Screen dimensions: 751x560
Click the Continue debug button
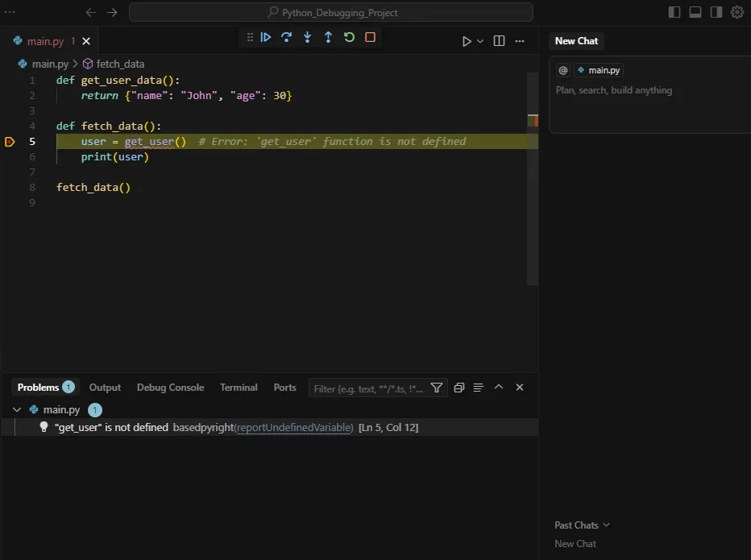click(265, 37)
